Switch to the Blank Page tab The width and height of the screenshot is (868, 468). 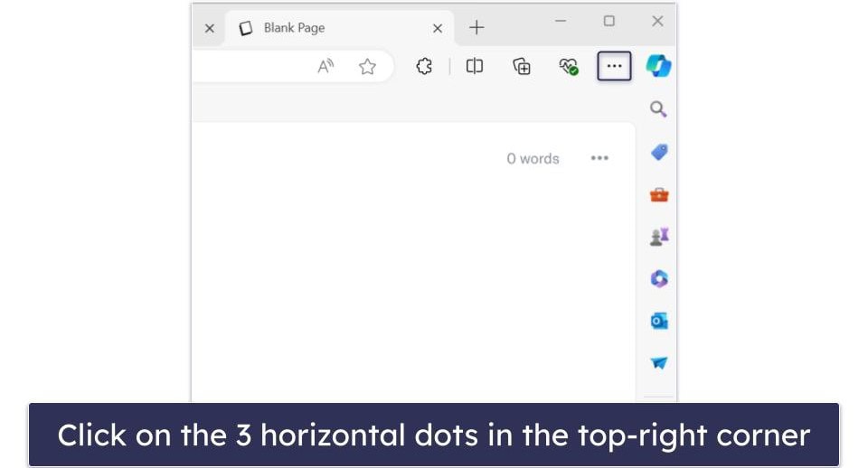click(339, 28)
